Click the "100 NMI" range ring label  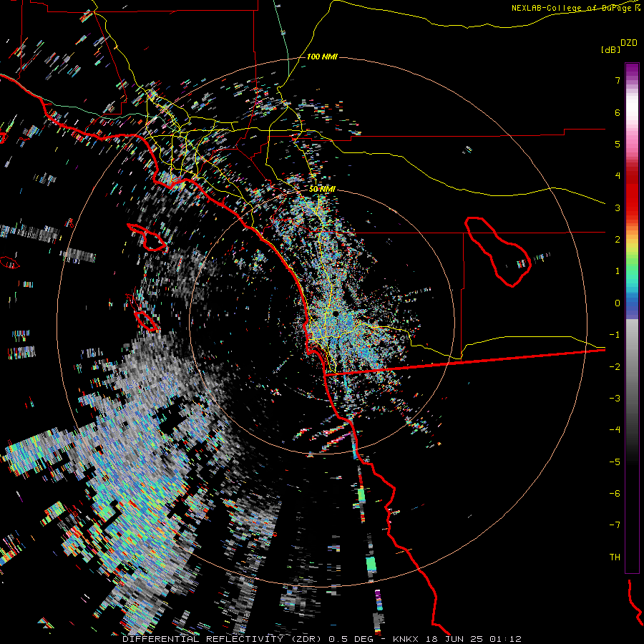pyautogui.click(x=322, y=57)
